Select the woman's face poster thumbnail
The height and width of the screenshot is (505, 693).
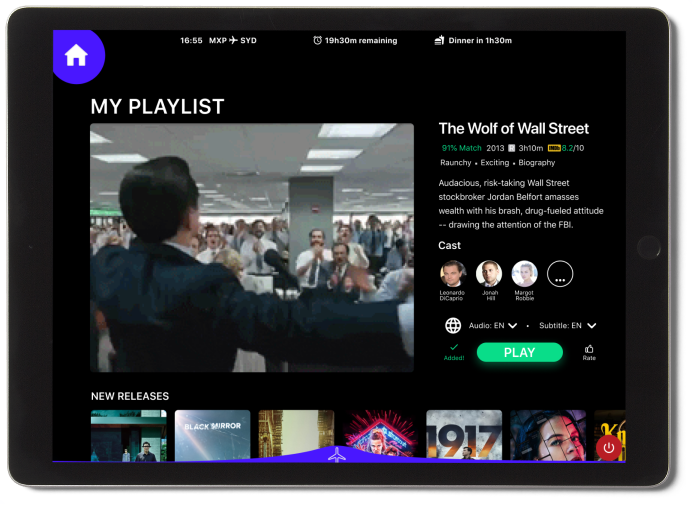click(548, 436)
